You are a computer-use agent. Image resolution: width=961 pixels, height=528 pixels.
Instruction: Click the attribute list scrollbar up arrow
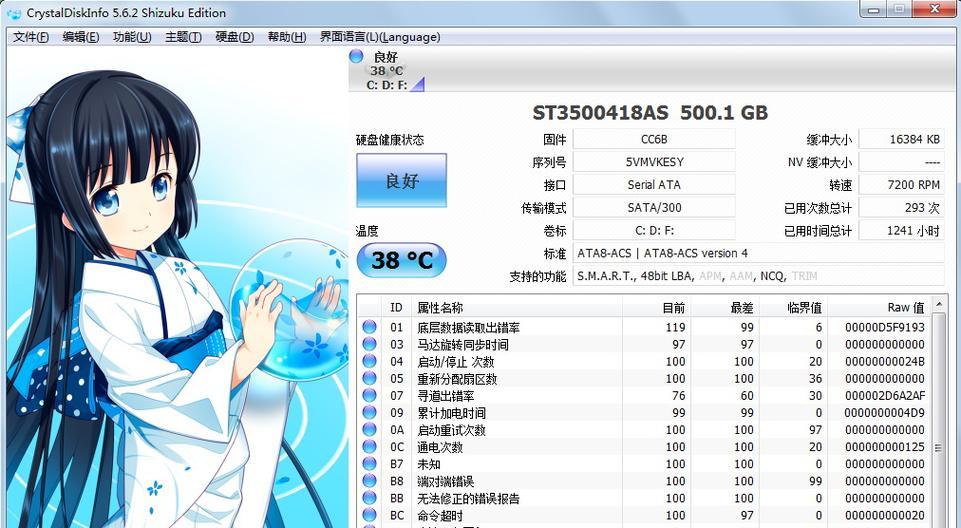point(938,305)
